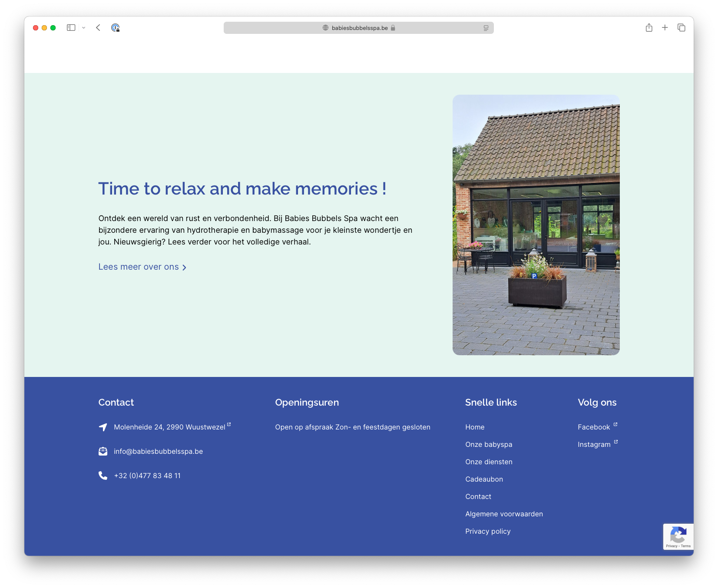Go back using the back arrow
Image resolution: width=718 pixels, height=588 pixels.
coord(98,28)
